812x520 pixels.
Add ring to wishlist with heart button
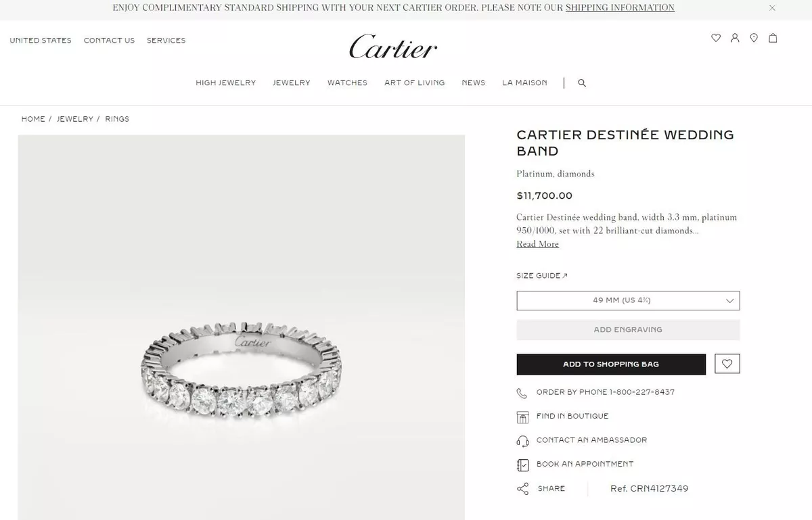click(727, 364)
